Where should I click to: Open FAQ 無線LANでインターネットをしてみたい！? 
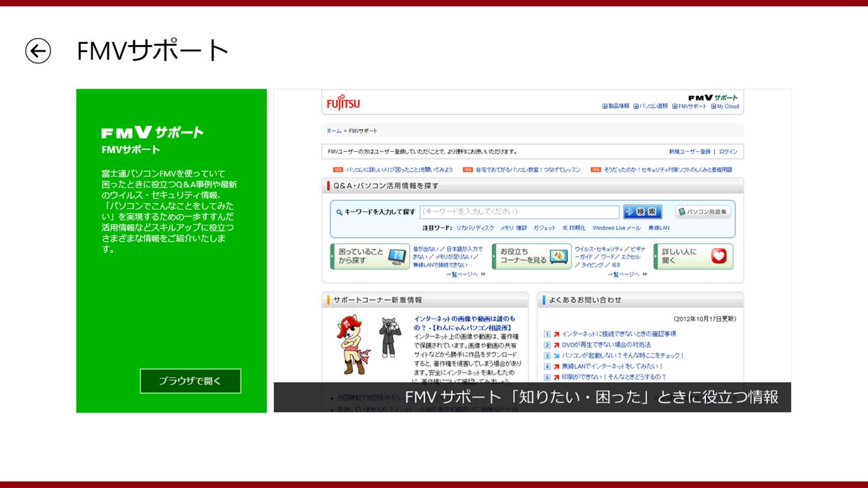click(612, 366)
